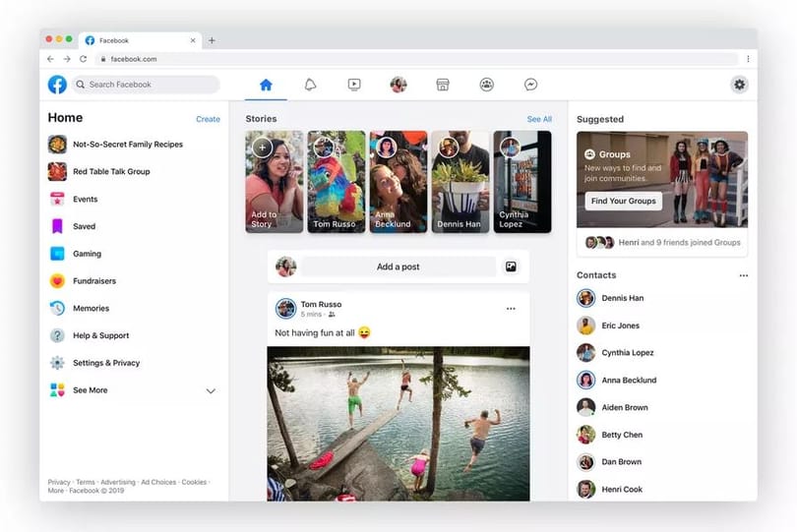Viewport: 797px width, 532px height.
Task: Open the Gaming shortcut
Action: (x=75, y=254)
